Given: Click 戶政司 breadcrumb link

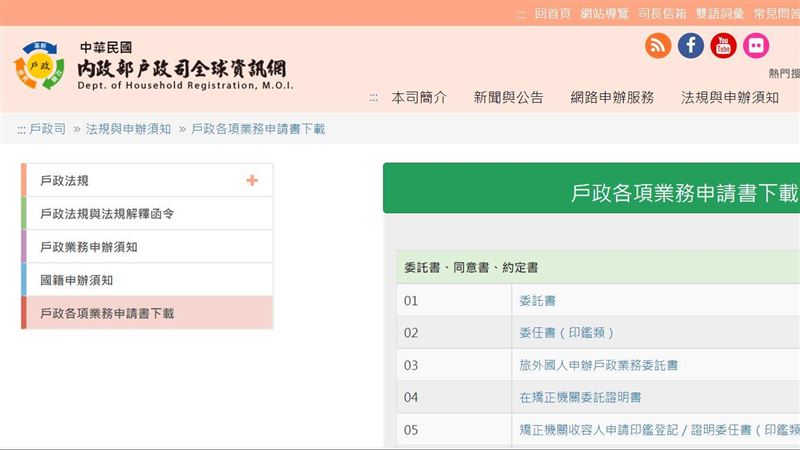Looking at the screenshot, I should [x=47, y=129].
